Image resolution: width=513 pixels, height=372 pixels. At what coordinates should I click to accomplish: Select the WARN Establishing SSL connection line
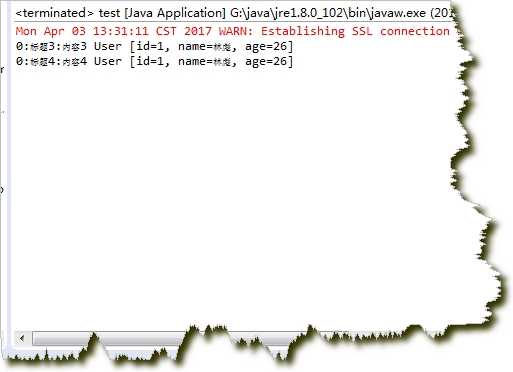pos(232,31)
